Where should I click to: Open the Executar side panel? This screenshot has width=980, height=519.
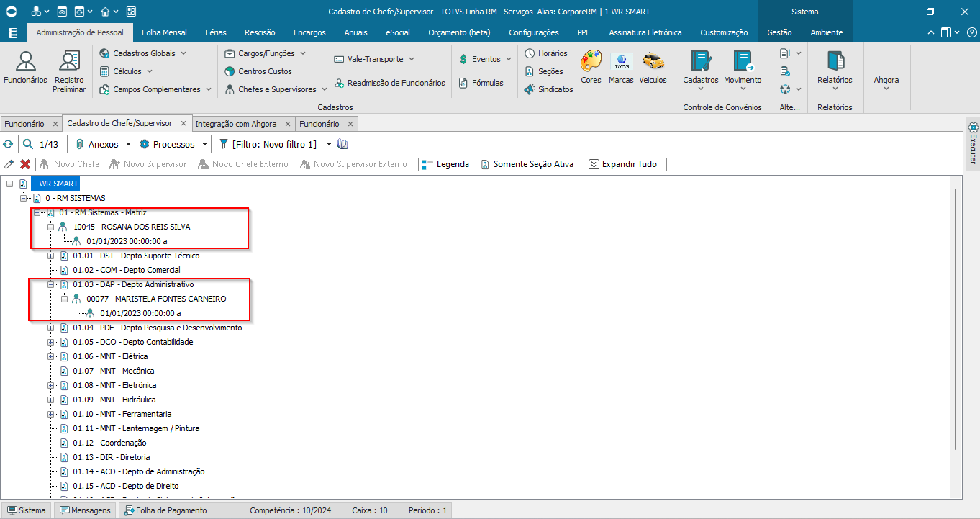(x=973, y=144)
